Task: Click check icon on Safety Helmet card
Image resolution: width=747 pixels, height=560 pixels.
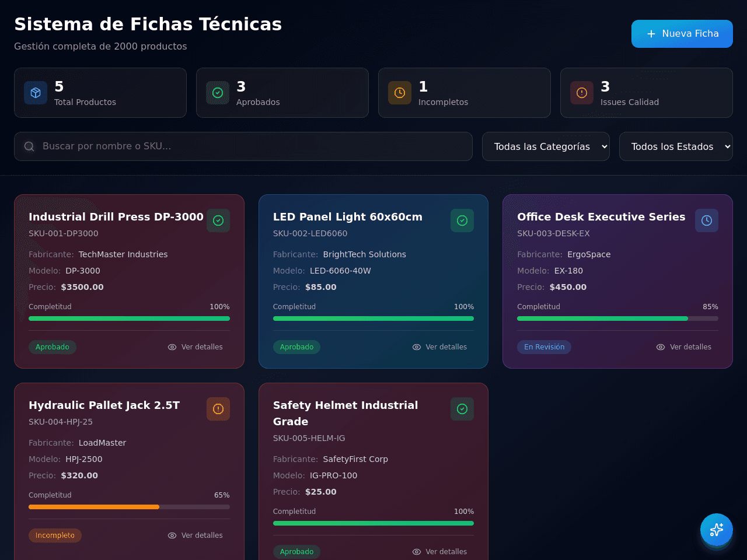Action: point(462,409)
